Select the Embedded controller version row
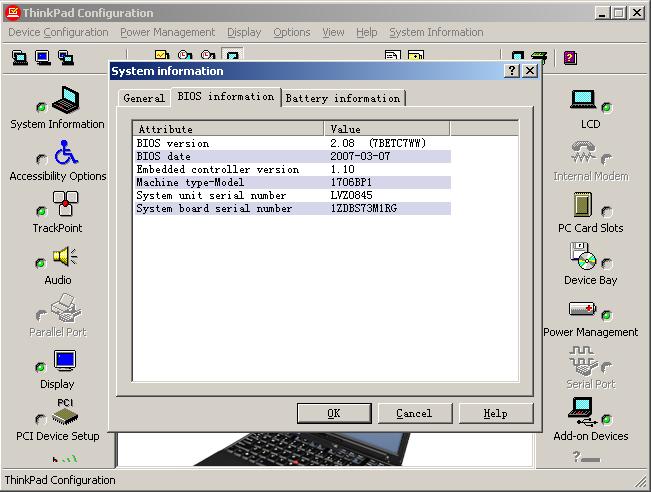651x492 pixels. (x=293, y=169)
